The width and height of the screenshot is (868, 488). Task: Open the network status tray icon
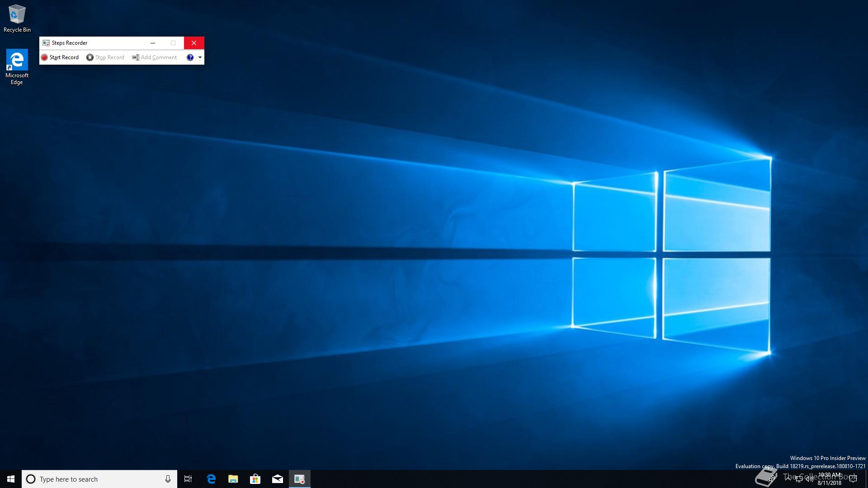pyautogui.click(x=799, y=479)
